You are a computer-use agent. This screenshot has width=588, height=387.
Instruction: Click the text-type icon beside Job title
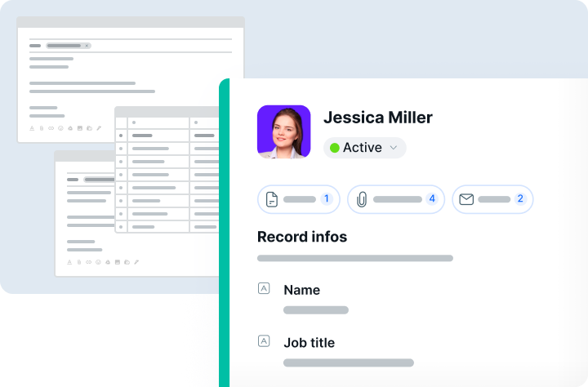264,341
